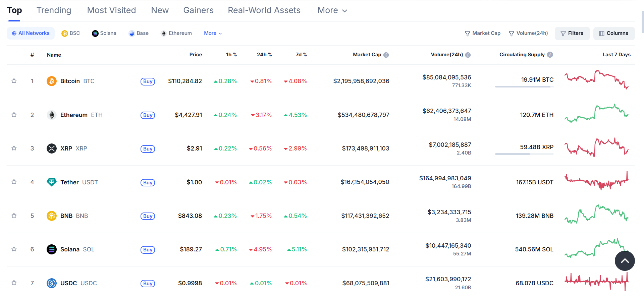Open the Columns settings button

coord(613,33)
